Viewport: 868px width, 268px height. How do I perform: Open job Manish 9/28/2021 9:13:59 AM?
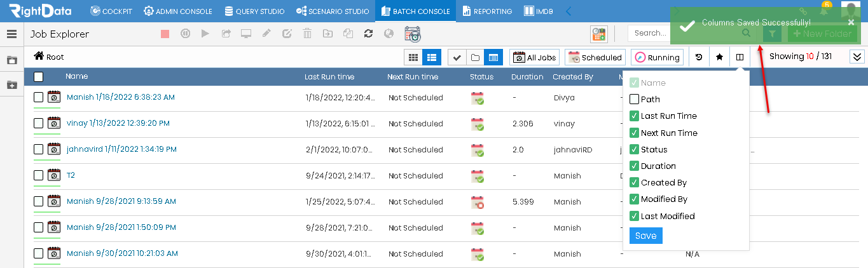(x=121, y=201)
